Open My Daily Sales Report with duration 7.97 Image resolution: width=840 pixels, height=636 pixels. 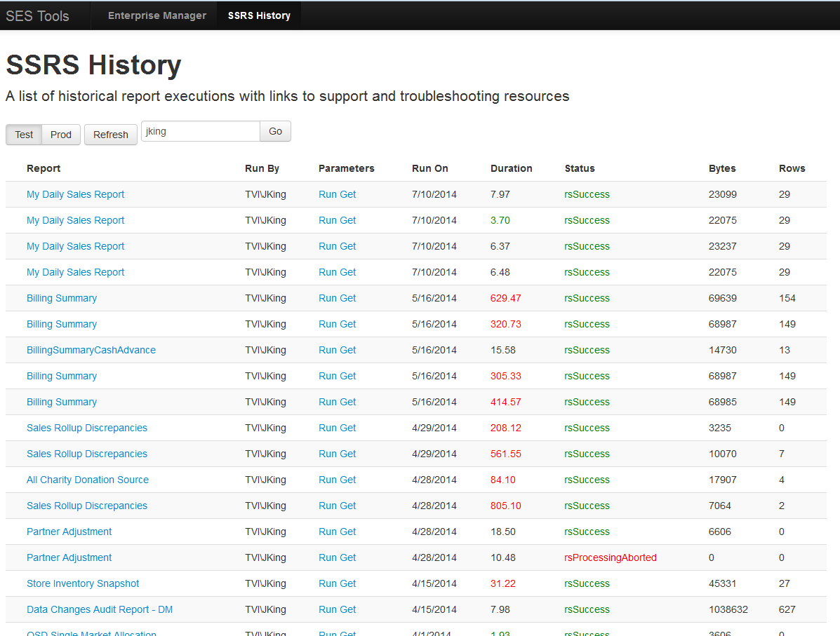[x=76, y=194]
